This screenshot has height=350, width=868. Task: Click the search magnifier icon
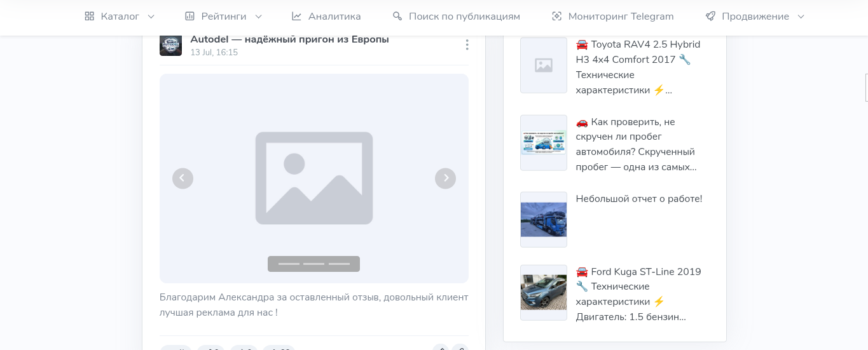tap(397, 17)
